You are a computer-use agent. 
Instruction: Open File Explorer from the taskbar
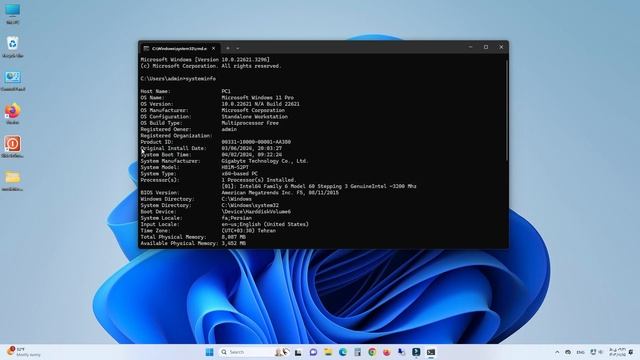point(328,352)
